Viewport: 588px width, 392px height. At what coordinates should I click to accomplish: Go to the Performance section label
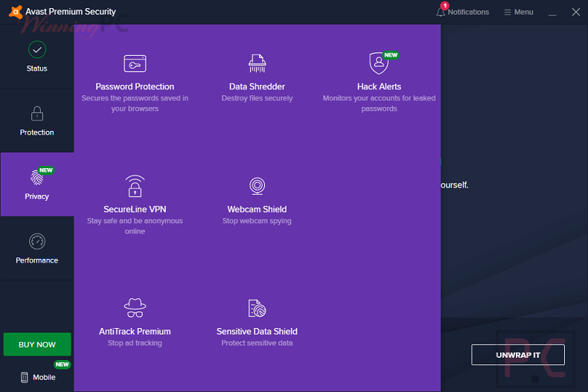(x=36, y=260)
